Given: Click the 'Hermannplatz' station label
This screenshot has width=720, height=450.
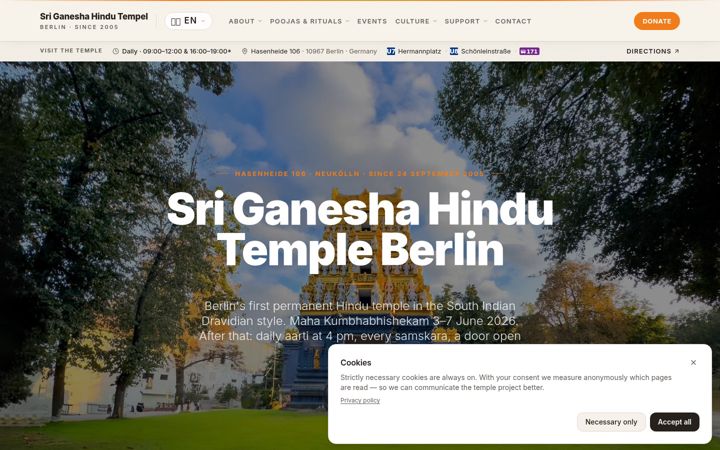Looking at the screenshot, I should pos(419,51).
